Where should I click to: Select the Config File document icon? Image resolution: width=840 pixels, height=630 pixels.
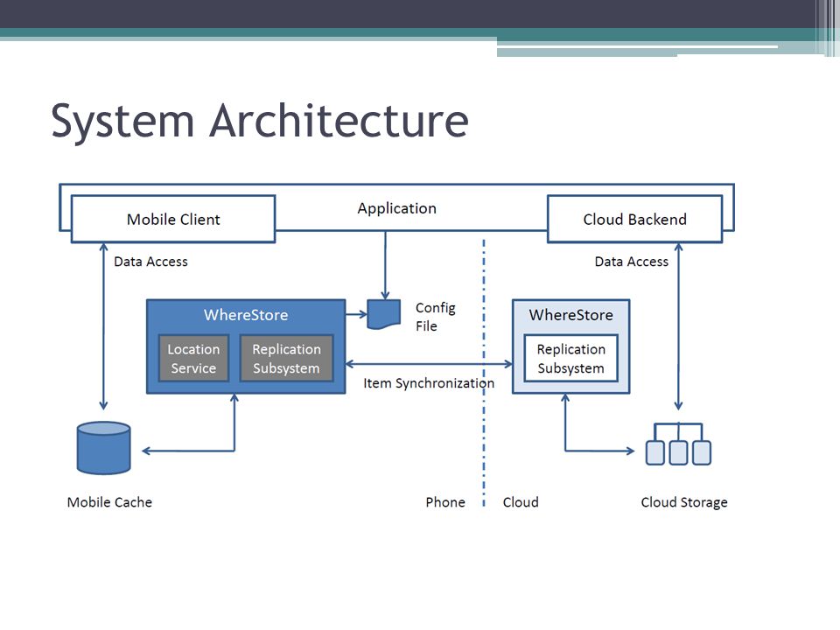pyautogui.click(x=383, y=314)
